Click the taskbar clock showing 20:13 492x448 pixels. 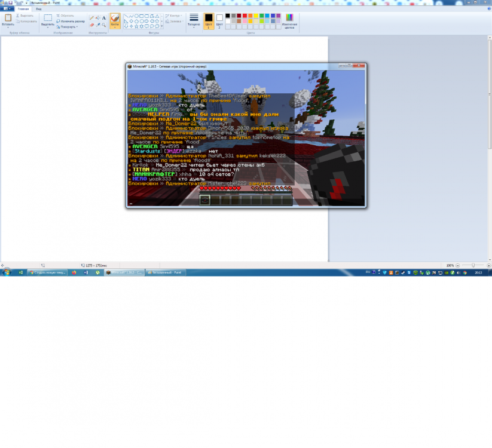click(478, 272)
